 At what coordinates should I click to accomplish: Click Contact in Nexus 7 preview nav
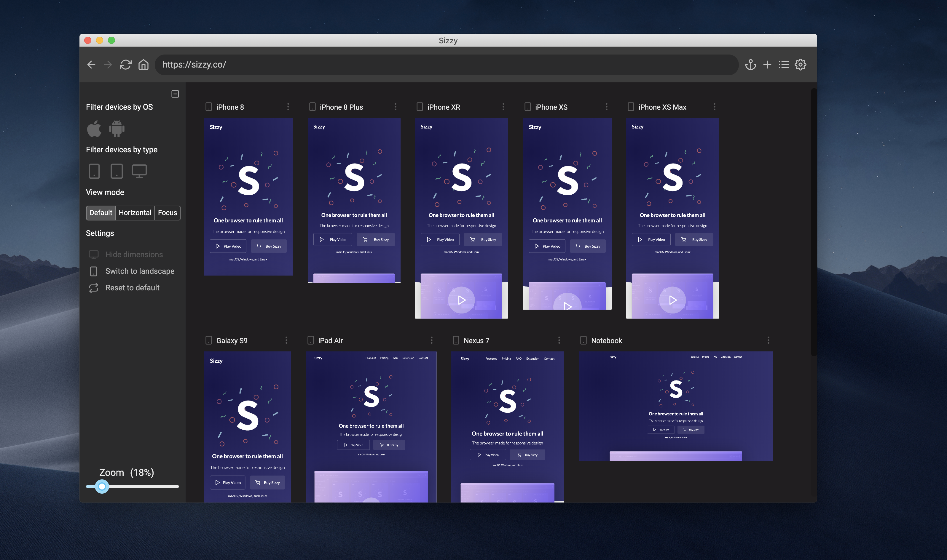pos(549,359)
